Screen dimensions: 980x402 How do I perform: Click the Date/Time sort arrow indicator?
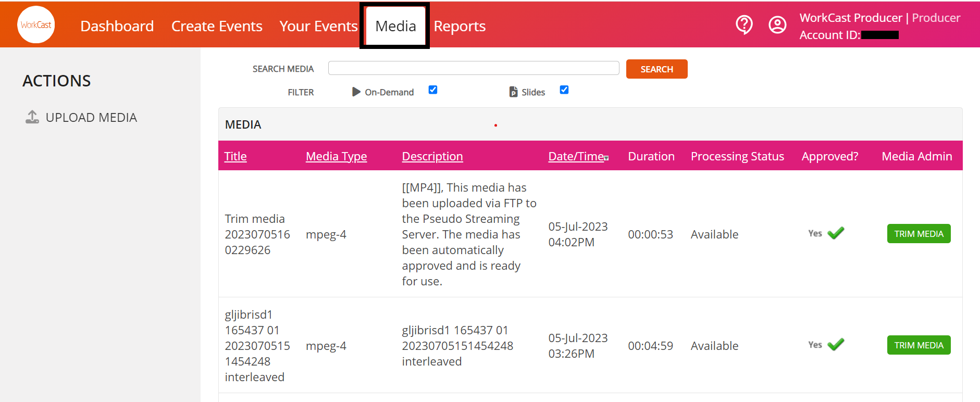coord(606,158)
